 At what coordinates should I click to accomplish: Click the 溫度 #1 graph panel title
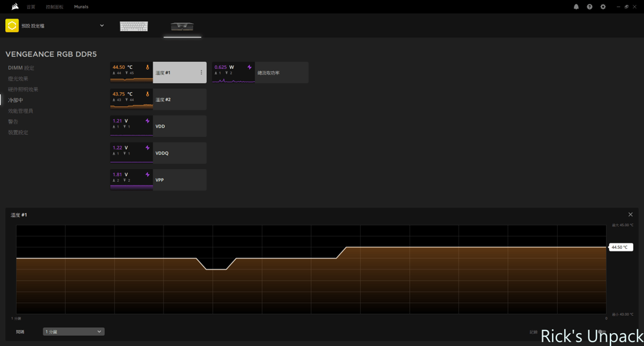point(19,215)
